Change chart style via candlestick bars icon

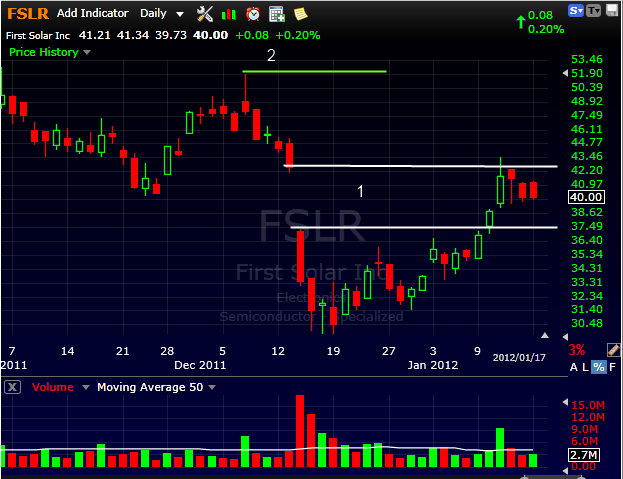(x=229, y=15)
